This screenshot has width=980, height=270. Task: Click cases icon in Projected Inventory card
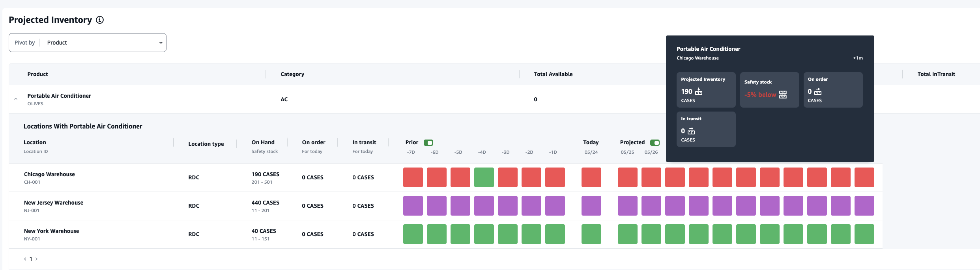click(x=699, y=91)
